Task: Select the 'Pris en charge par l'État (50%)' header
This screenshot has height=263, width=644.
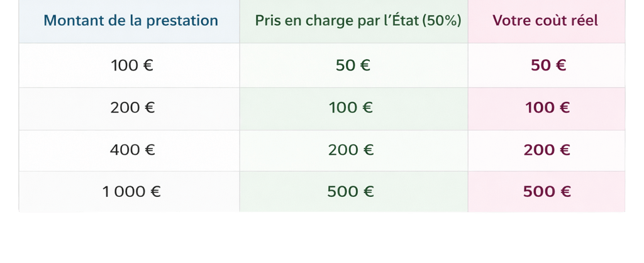Action: tap(358, 21)
